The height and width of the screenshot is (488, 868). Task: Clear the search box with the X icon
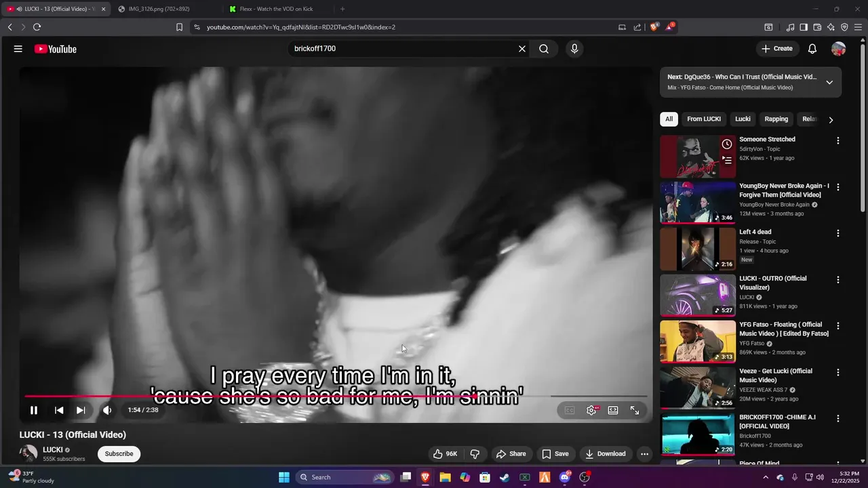pos(522,49)
